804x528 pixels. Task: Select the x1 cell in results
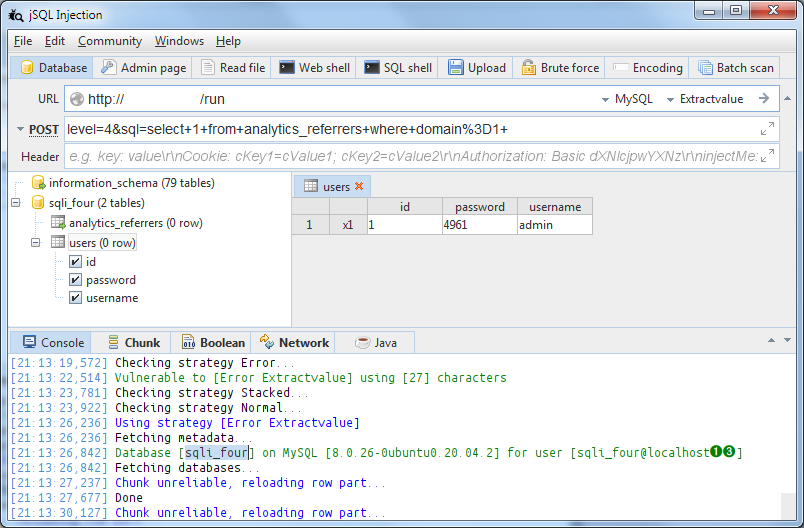click(x=348, y=225)
